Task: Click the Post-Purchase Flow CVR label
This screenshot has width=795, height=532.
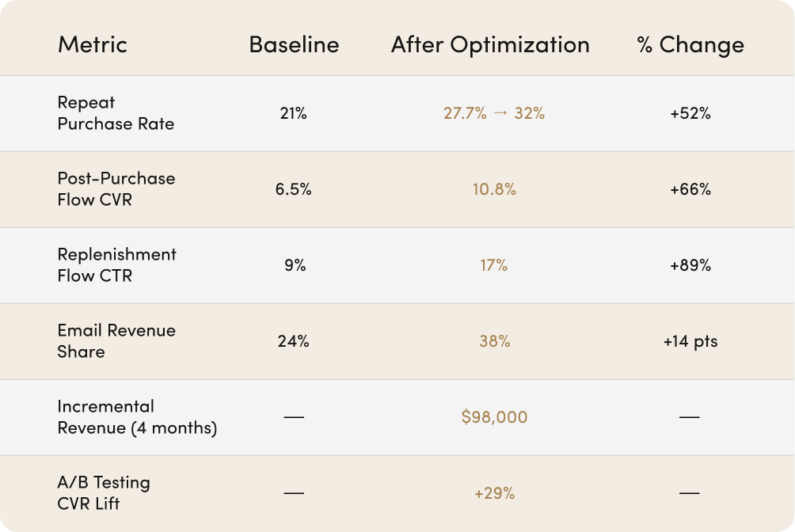Action: pos(116,189)
